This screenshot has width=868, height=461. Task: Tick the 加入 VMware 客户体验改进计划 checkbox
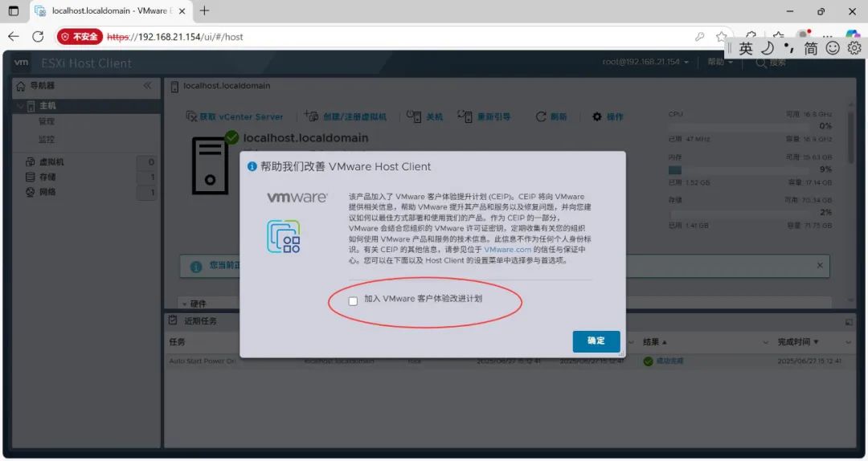[x=353, y=301]
